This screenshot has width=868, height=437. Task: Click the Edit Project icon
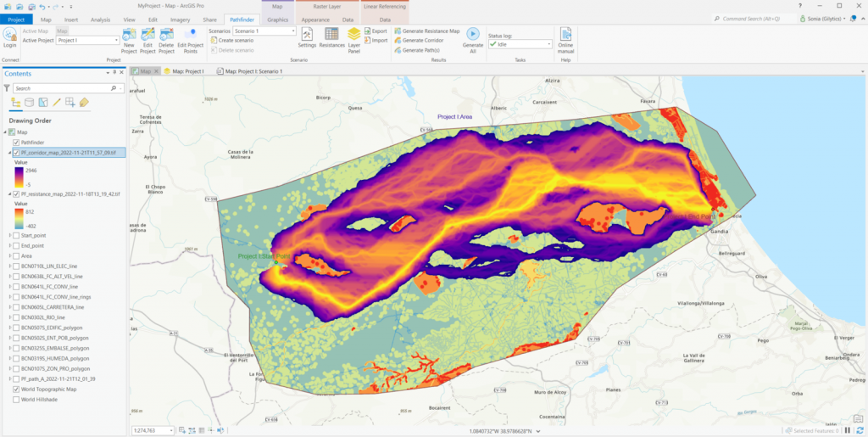tap(147, 34)
